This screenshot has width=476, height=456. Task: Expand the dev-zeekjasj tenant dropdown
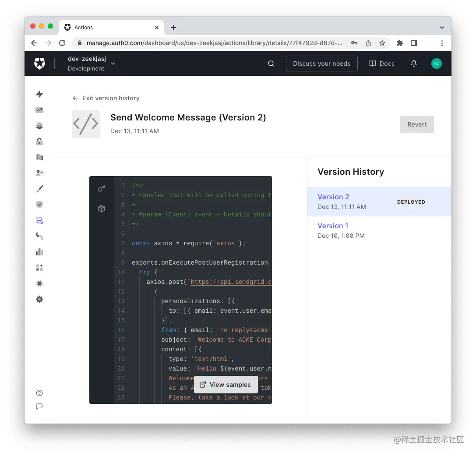pos(113,64)
